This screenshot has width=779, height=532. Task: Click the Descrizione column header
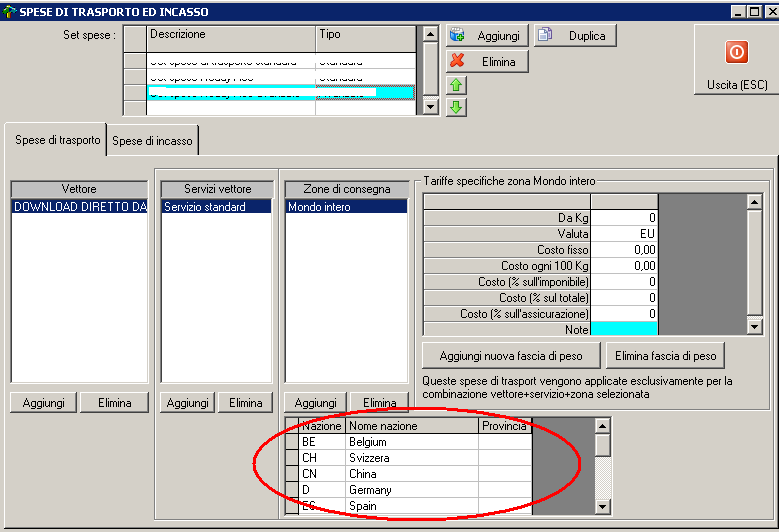(x=231, y=39)
